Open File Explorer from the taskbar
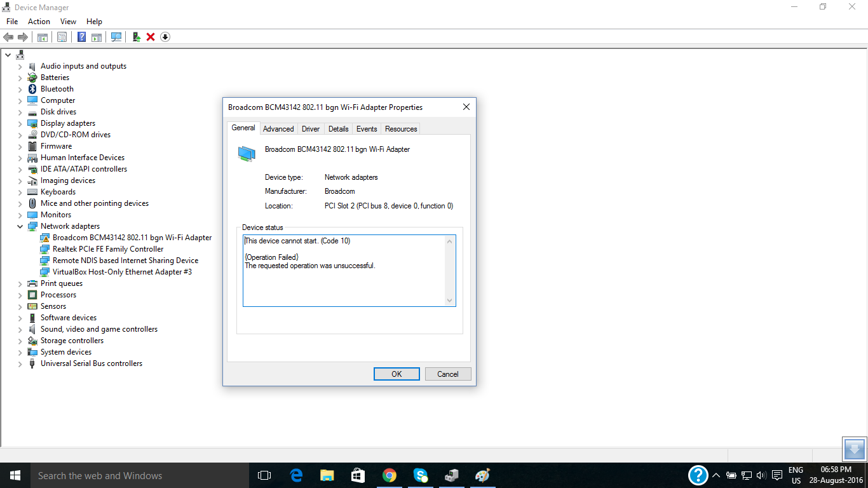 [x=327, y=475]
